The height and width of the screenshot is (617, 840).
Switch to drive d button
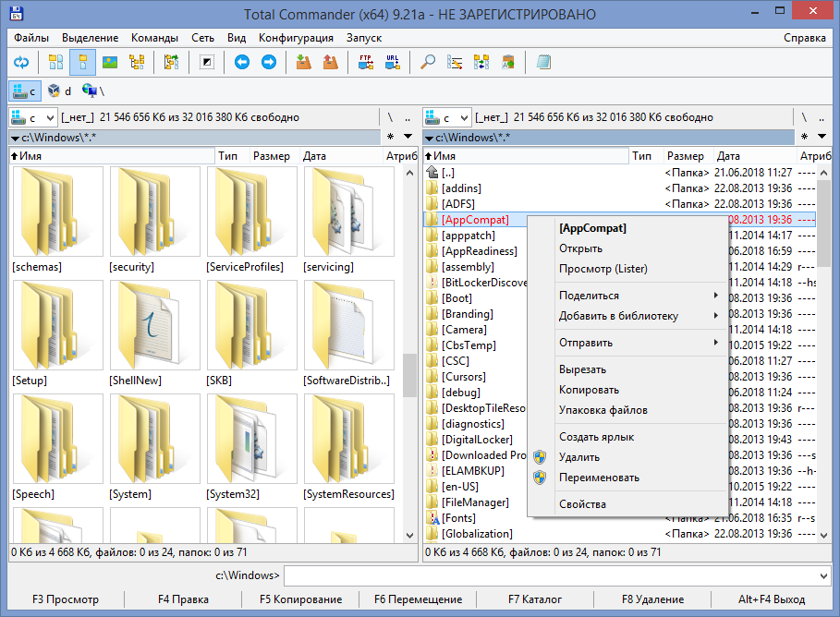coord(60,91)
